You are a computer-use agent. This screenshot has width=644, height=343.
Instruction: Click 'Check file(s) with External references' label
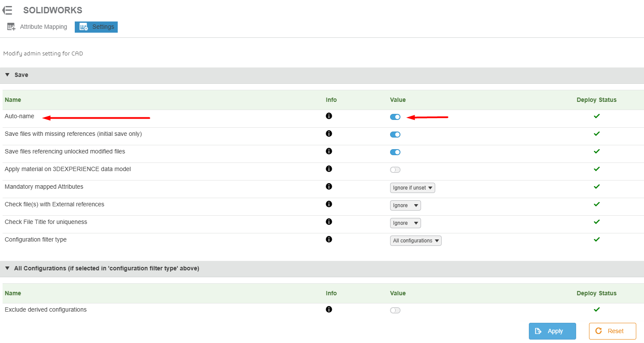coord(55,204)
